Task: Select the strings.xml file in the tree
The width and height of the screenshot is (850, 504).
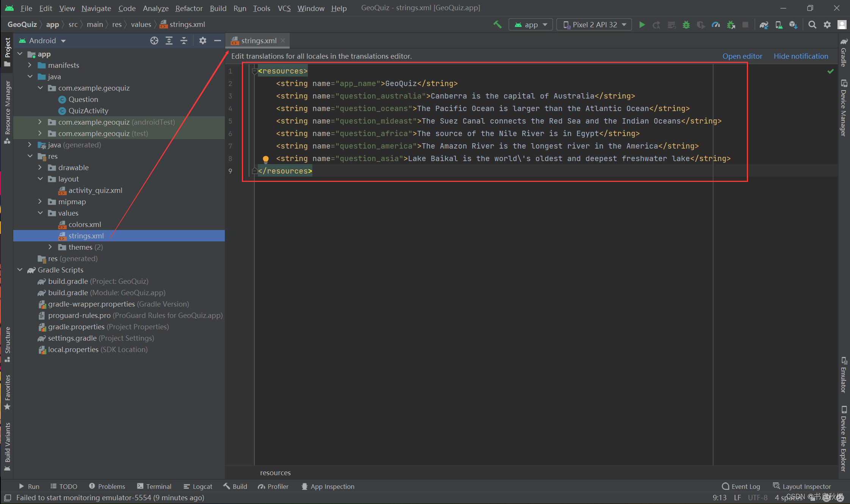Action: tap(86, 236)
